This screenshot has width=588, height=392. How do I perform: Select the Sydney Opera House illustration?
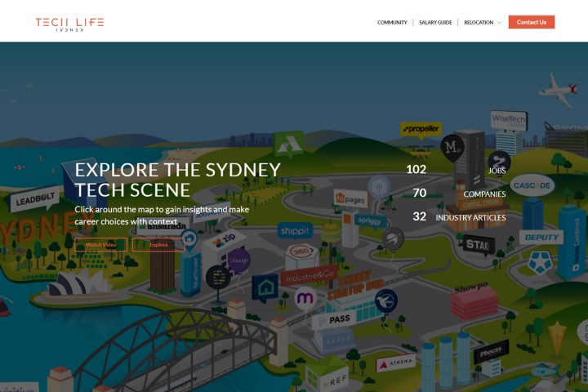(x=78, y=286)
